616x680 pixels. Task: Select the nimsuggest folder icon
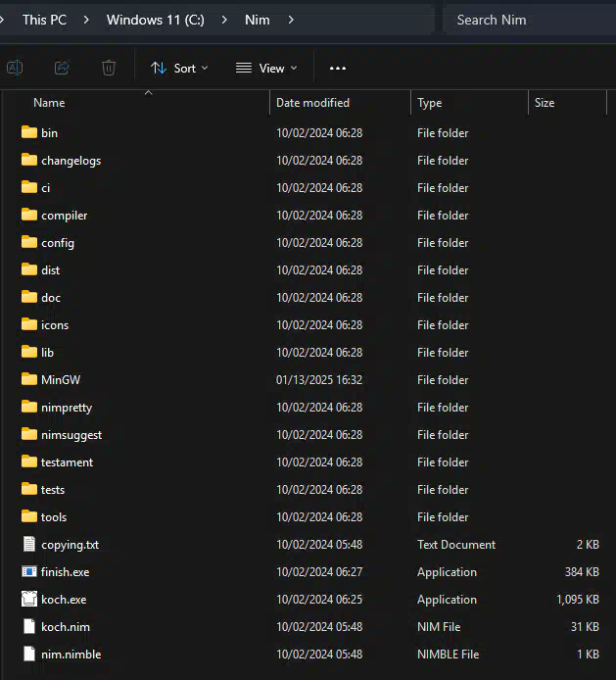[29, 434]
